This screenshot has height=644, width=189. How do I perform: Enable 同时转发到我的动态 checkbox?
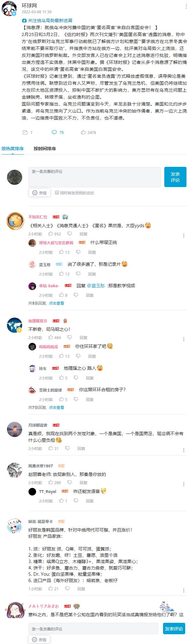tap(57, 192)
